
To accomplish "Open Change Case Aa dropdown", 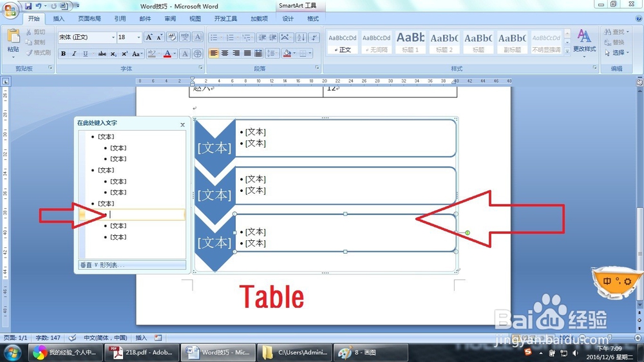I will point(137,54).
